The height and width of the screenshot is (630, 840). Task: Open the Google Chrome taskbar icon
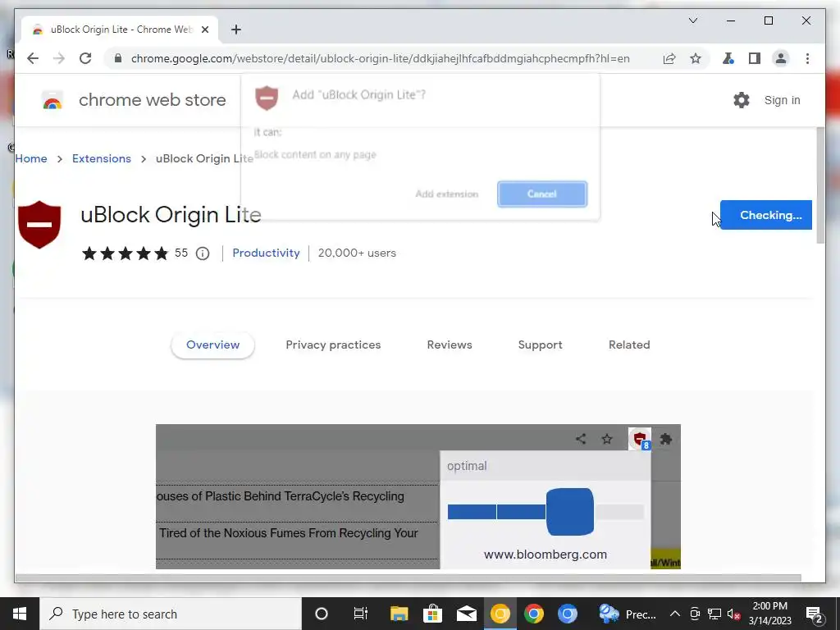(x=533, y=614)
